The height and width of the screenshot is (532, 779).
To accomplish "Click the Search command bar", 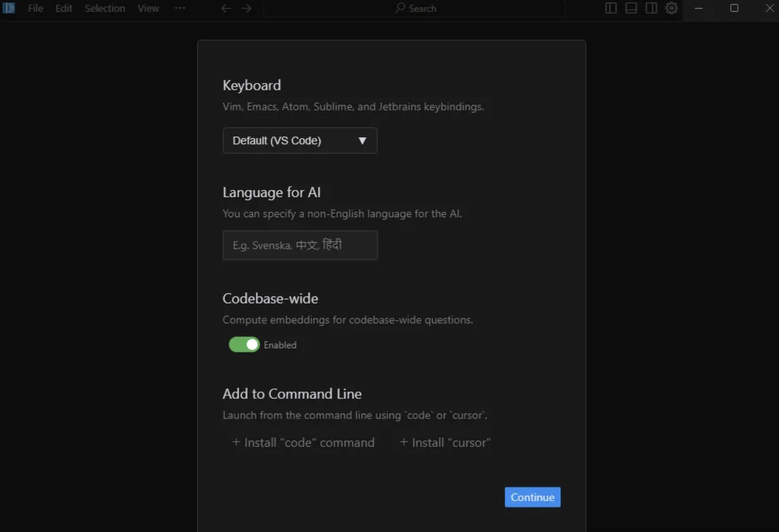I will click(414, 8).
